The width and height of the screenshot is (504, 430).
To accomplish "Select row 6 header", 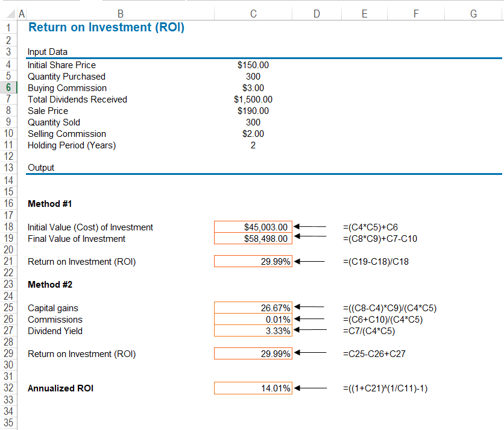I will [8, 87].
